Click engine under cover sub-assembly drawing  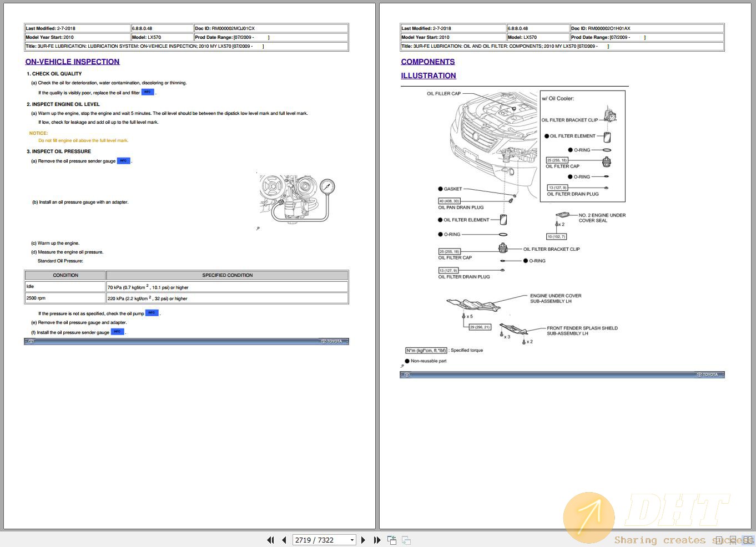(473, 304)
